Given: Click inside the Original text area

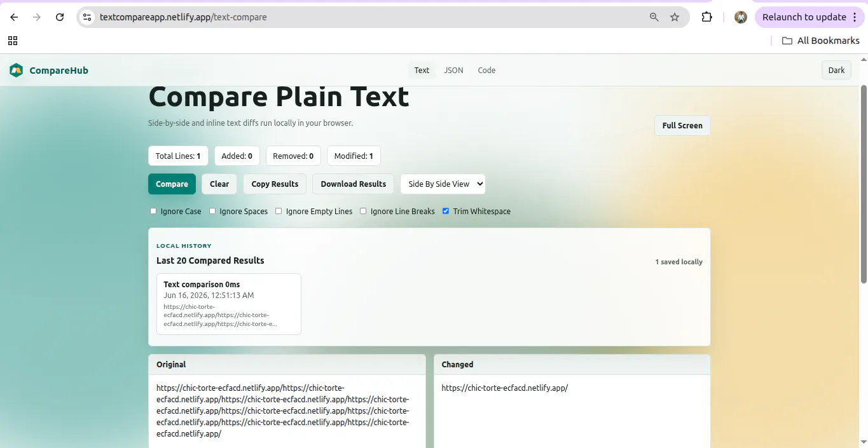Looking at the screenshot, I should click(287, 411).
